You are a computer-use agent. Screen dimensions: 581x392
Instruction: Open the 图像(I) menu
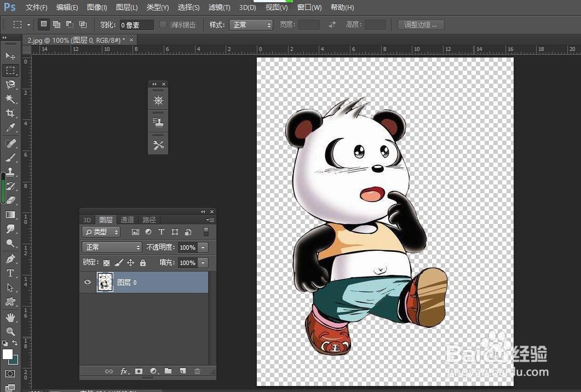(97, 8)
